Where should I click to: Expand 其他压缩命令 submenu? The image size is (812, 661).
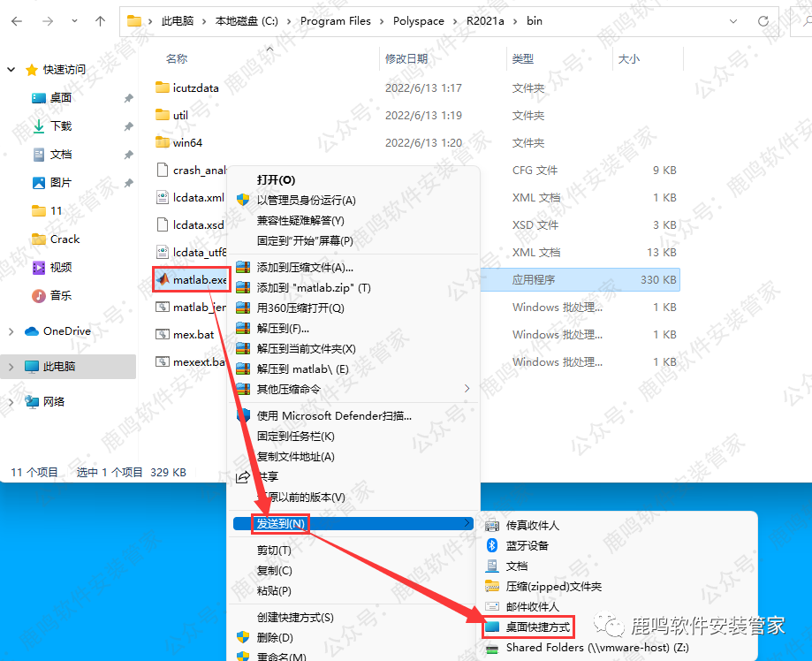(x=353, y=389)
